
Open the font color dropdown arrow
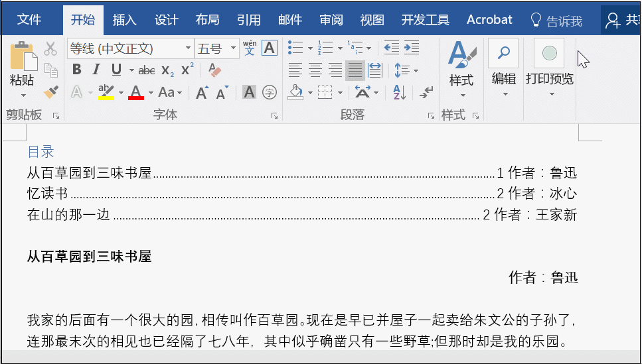click(151, 93)
